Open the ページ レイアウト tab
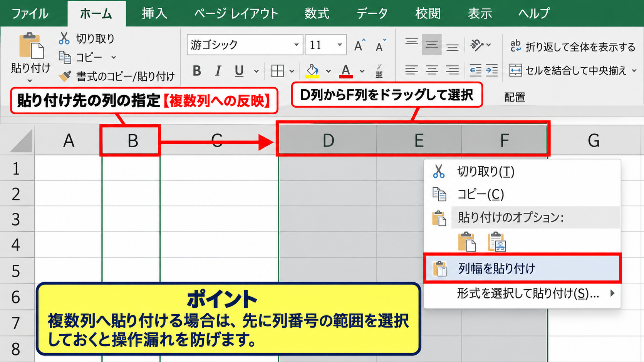644x362 pixels. tap(236, 13)
